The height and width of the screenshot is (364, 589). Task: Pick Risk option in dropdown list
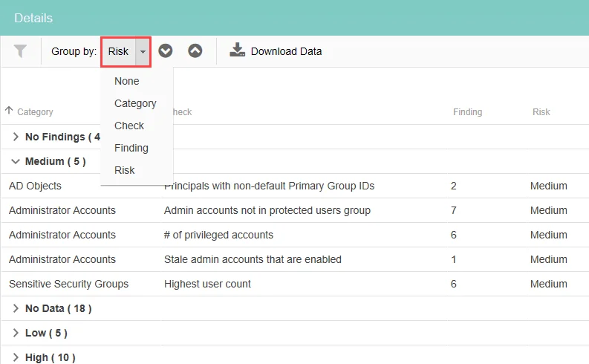point(124,170)
